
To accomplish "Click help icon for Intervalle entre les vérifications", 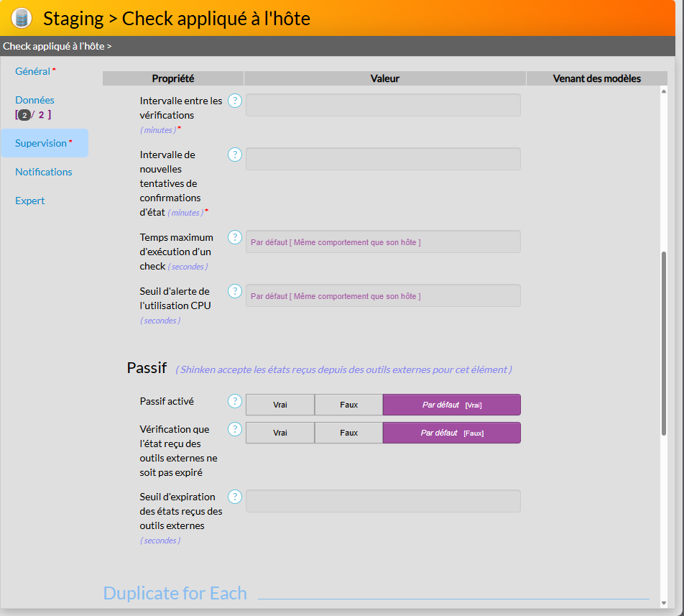I will click(234, 101).
